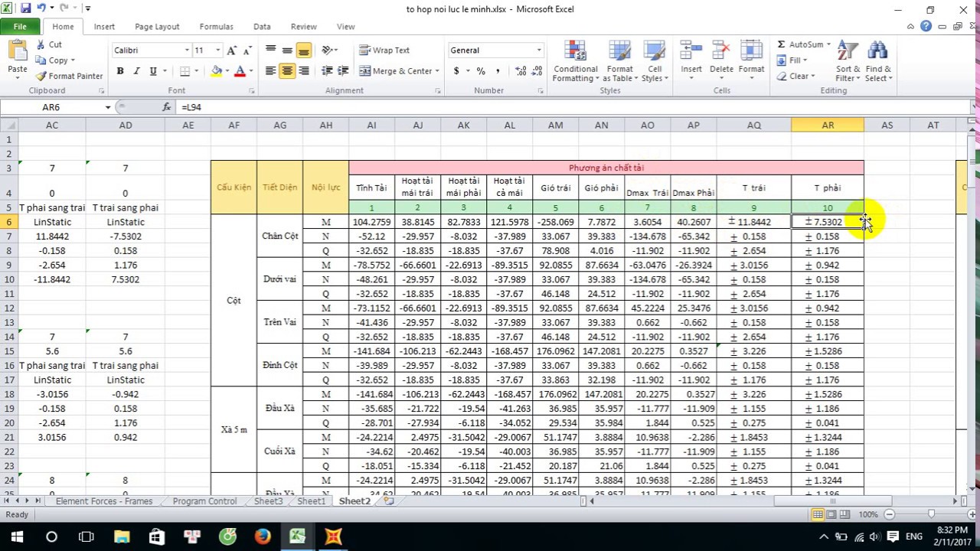Switch to Page Layout view in status bar

[833, 514]
